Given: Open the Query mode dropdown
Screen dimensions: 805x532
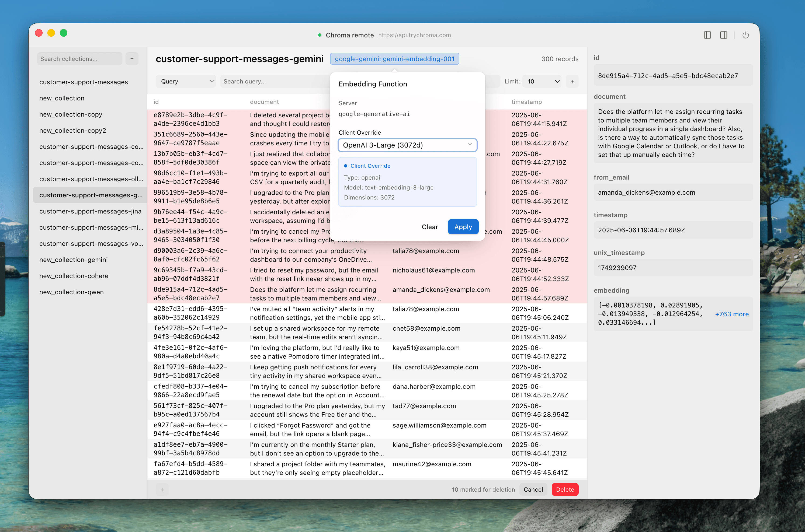Looking at the screenshot, I should point(186,81).
